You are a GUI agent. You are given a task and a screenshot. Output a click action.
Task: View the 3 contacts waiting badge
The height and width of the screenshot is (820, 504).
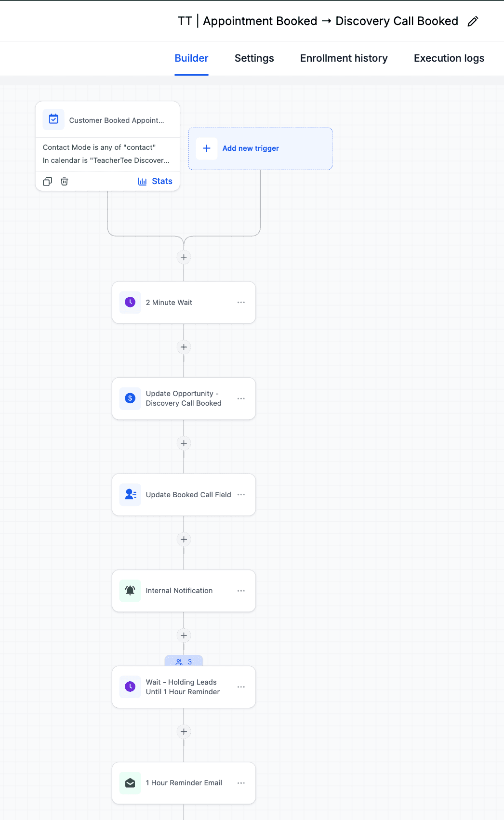click(x=184, y=661)
